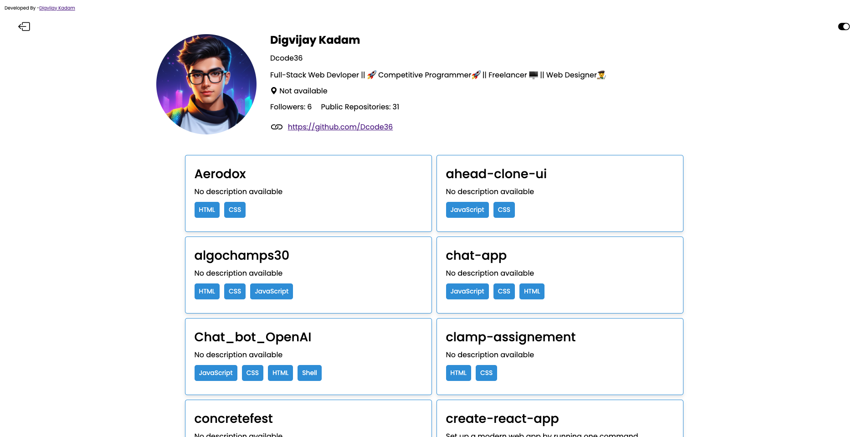Click the Chat_bot_OpenAI repository title
This screenshot has width=868, height=437.
pos(252,337)
